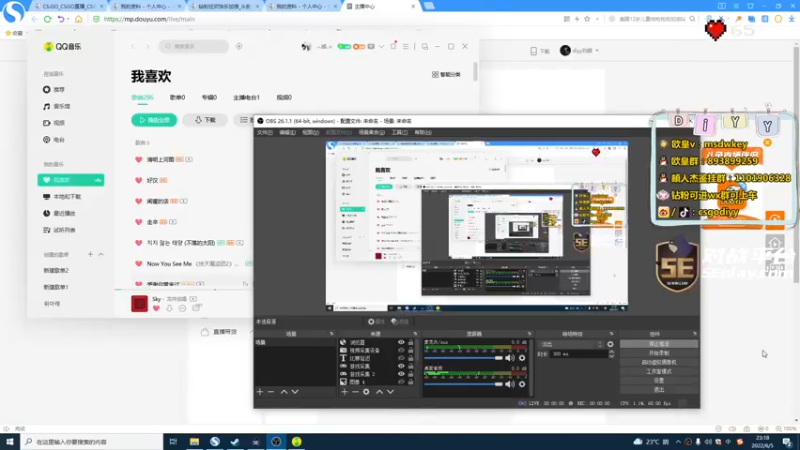This screenshot has height=450, width=800.
Task: Toggle visibility of the 游戏采集 2 source
Action: (401, 374)
